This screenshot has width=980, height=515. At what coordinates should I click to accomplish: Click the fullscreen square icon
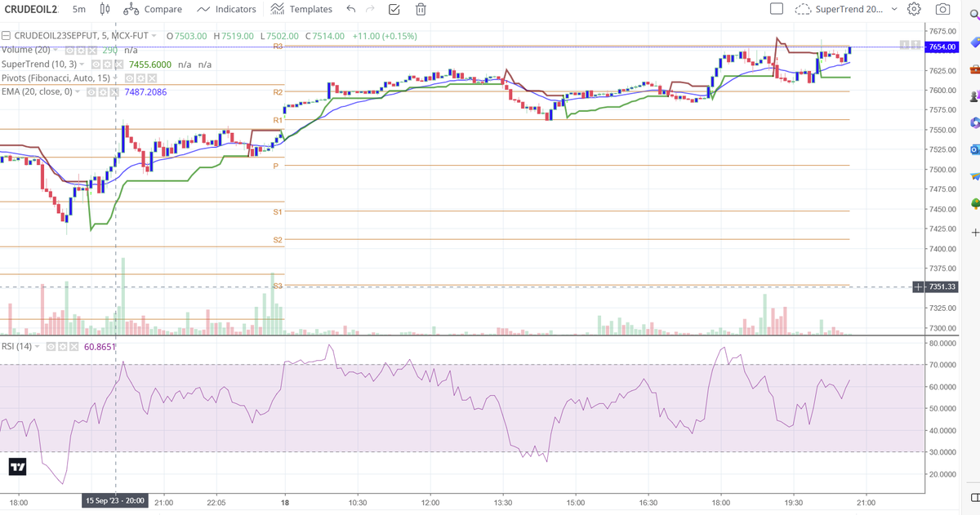coord(777,9)
